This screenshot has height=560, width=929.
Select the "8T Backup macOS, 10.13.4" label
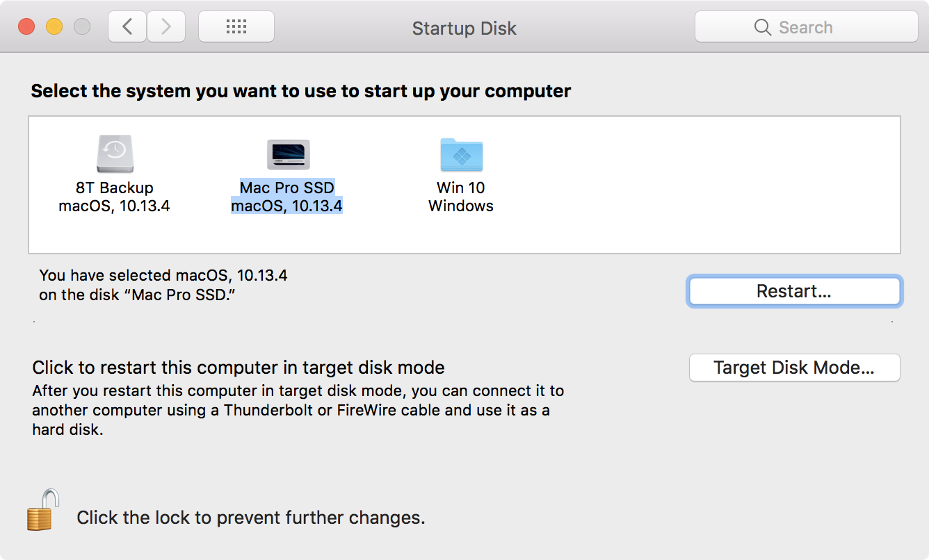pyautogui.click(x=115, y=197)
